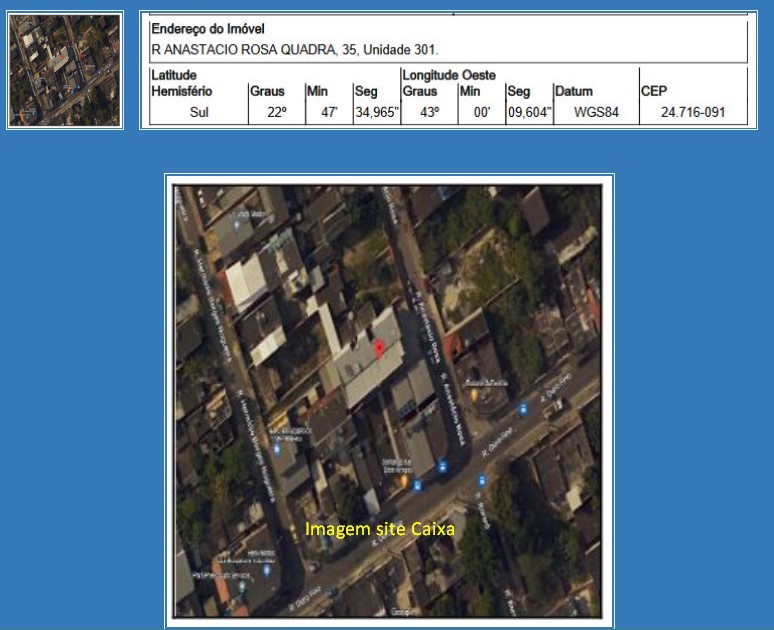The height and width of the screenshot is (630, 774).
Task: Select the 'Endereço do Imóvel' heading
Action: [208, 29]
